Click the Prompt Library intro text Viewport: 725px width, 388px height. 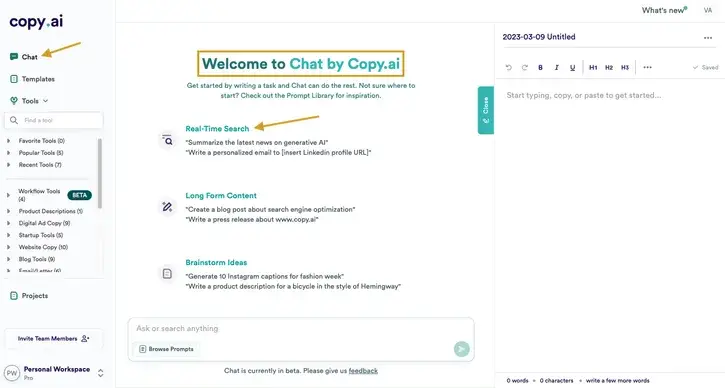(x=301, y=91)
